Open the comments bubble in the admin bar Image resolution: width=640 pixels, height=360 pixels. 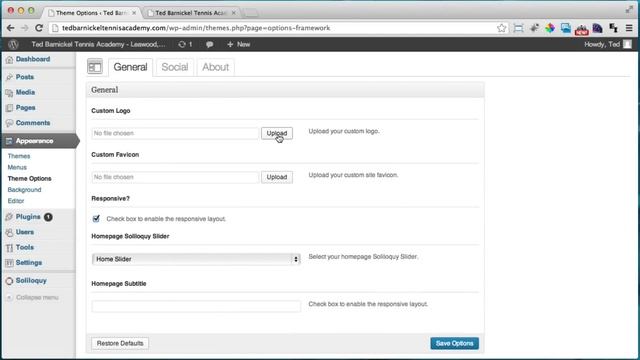[209, 44]
